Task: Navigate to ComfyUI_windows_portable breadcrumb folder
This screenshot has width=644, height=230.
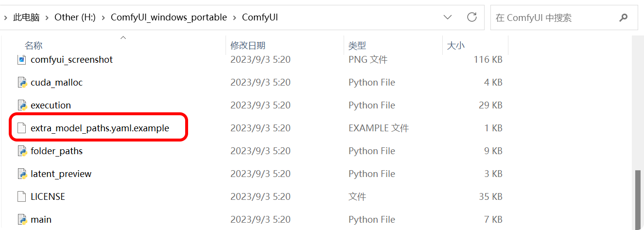Action: pyautogui.click(x=169, y=18)
